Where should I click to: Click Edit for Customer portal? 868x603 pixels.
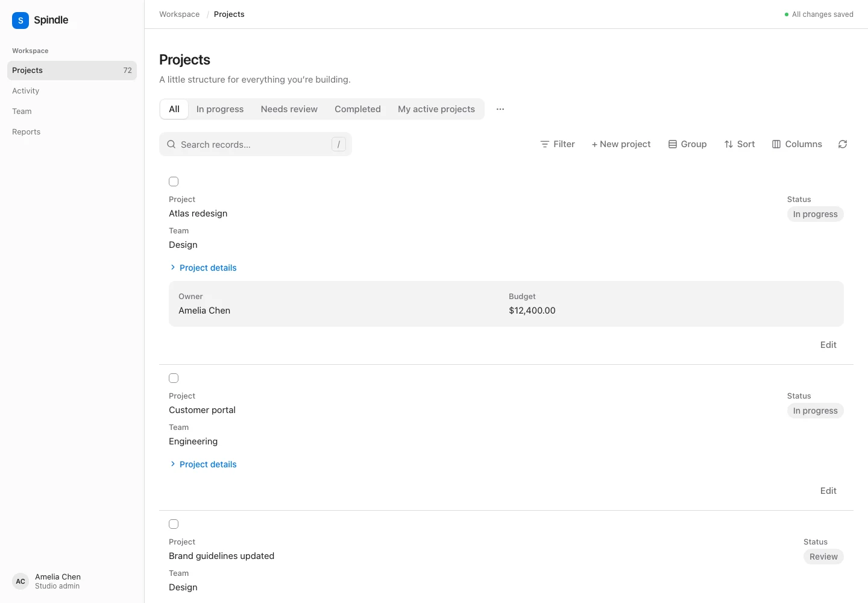click(x=828, y=491)
